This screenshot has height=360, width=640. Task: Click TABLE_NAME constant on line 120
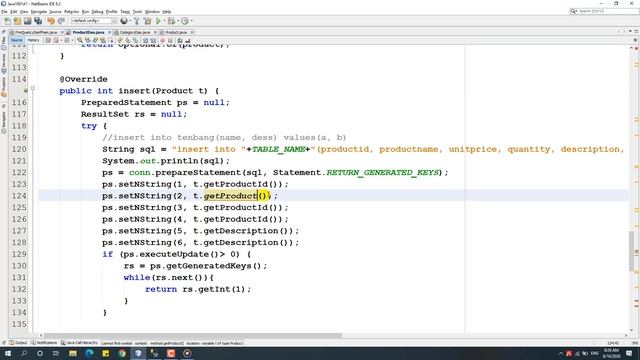(278, 149)
